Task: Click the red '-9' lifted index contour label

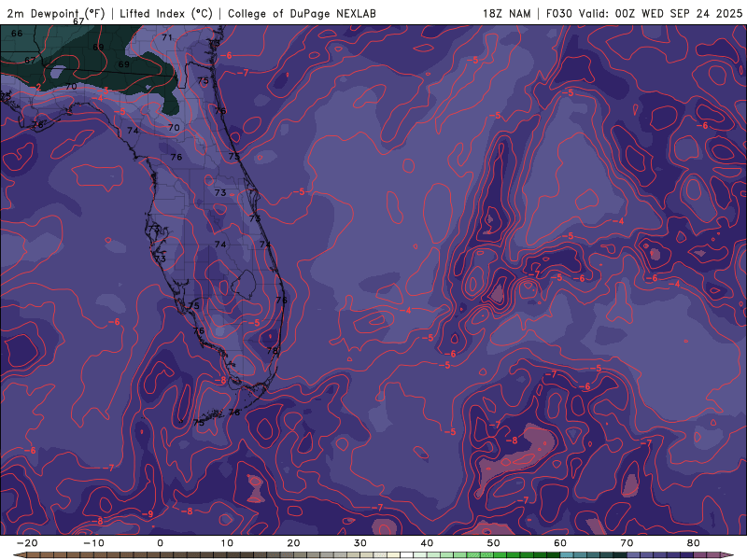Action: coord(148,514)
